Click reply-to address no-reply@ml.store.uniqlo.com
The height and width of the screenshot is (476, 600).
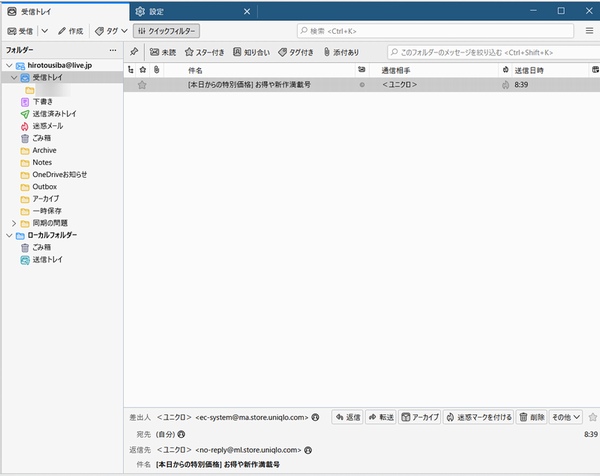coord(248,450)
